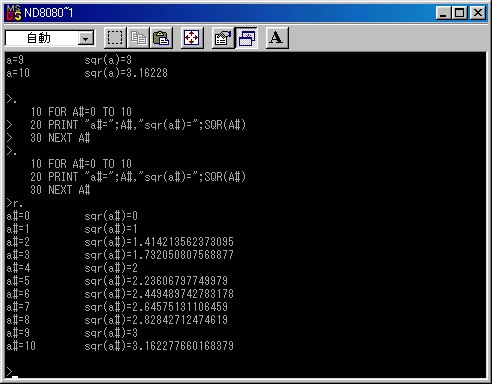
Task: Click result 'sqr(a#)=1.732050807568877'
Action: [x=159, y=255]
